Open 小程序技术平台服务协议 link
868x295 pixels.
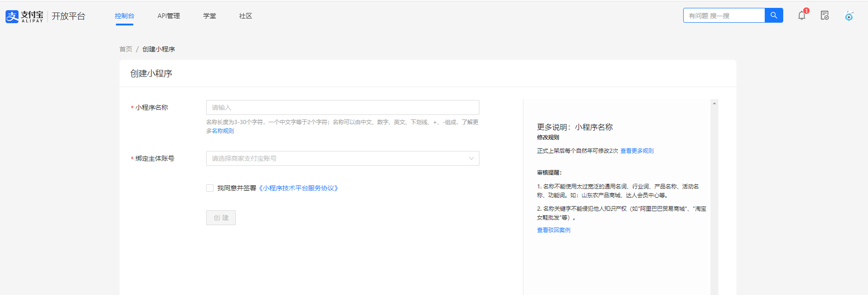coord(299,188)
